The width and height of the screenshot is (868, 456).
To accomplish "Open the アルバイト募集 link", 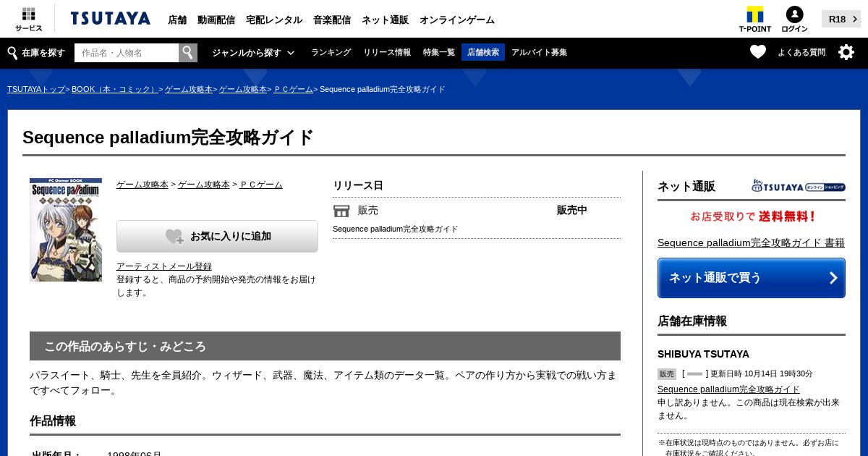I will [x=539, y=52].
